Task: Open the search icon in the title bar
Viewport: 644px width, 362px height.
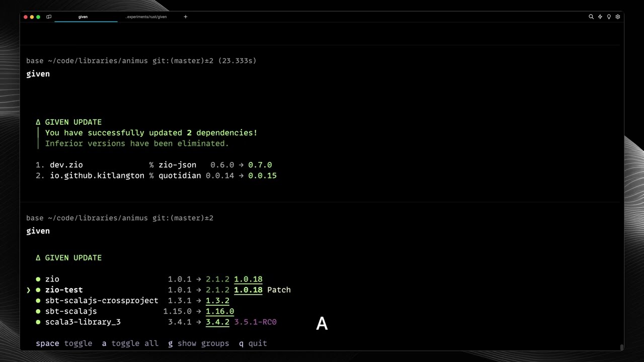Action: (x=591, y=17)
